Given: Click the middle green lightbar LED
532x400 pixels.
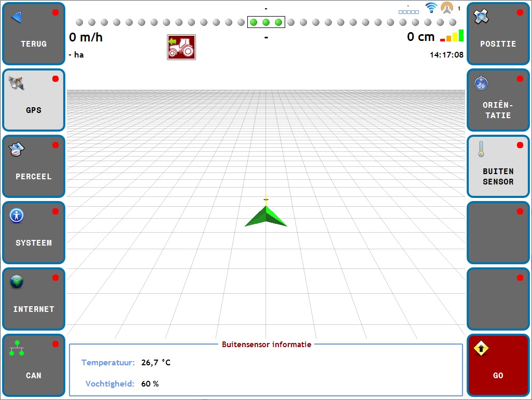Looking at the screenshot, I should tap(266, 22).
